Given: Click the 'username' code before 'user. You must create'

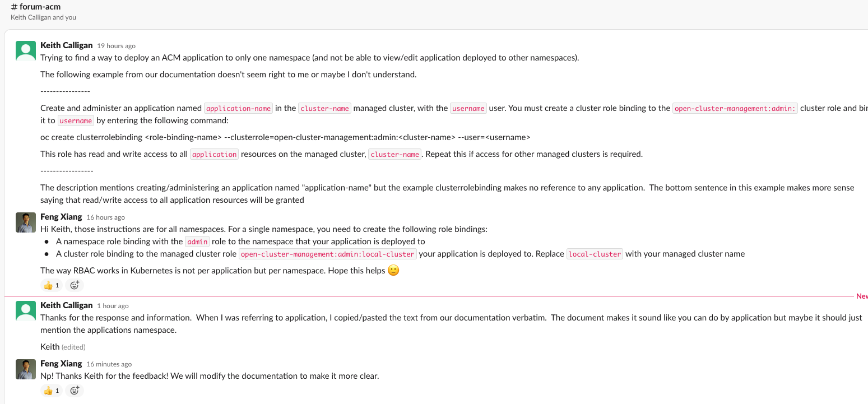Looking at the screenshot, I should click(x=468, y=109).
